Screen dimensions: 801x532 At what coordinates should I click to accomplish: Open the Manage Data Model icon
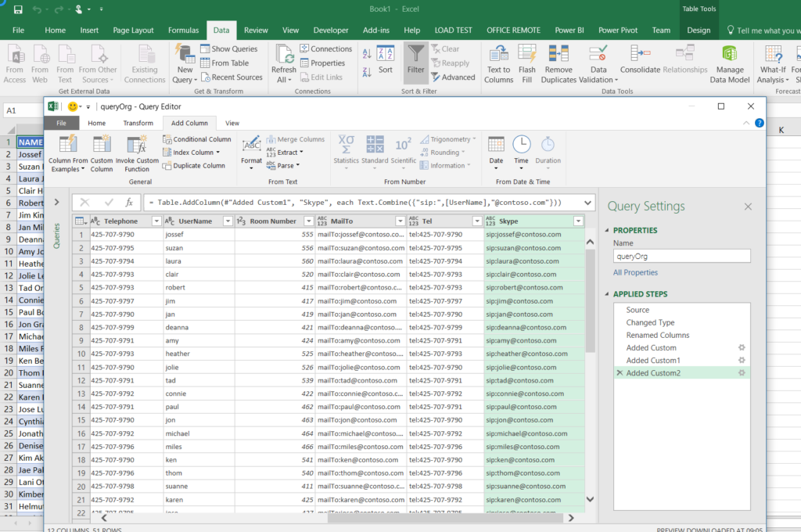click(x=730, y=54)
